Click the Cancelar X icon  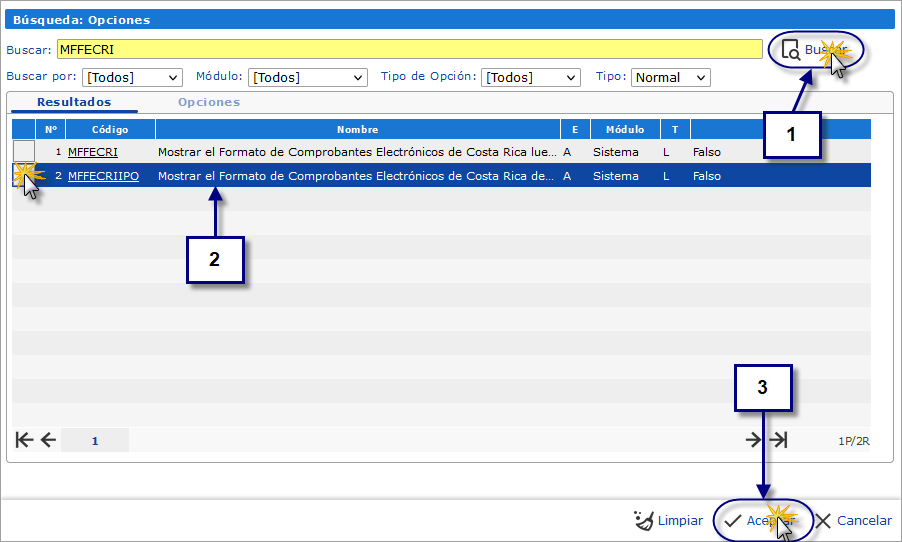[823, 520]
